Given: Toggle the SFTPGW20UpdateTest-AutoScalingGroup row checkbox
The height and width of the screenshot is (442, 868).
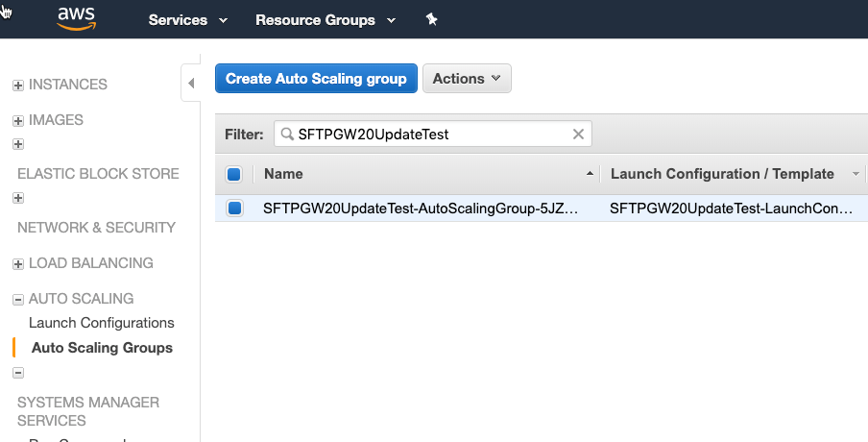Looking at the screenshot, I should pyautogui.click(x=234, y=208).
